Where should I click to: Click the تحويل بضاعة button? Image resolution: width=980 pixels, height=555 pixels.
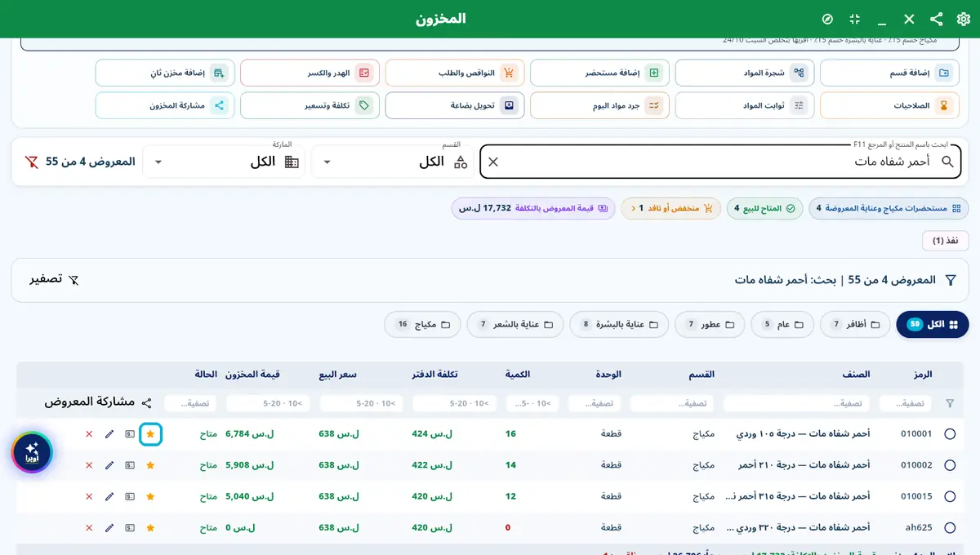pyautogui.click(x=455, y=105)
